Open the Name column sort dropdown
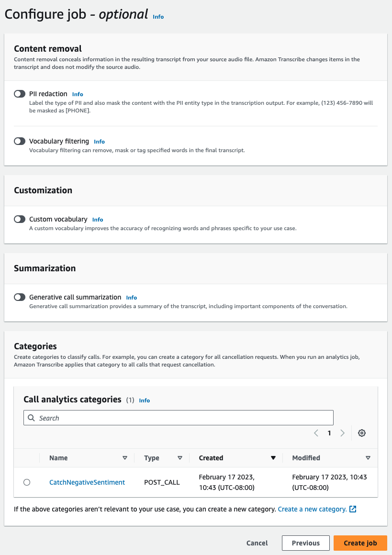392x555 pixels. coord(125,458)
